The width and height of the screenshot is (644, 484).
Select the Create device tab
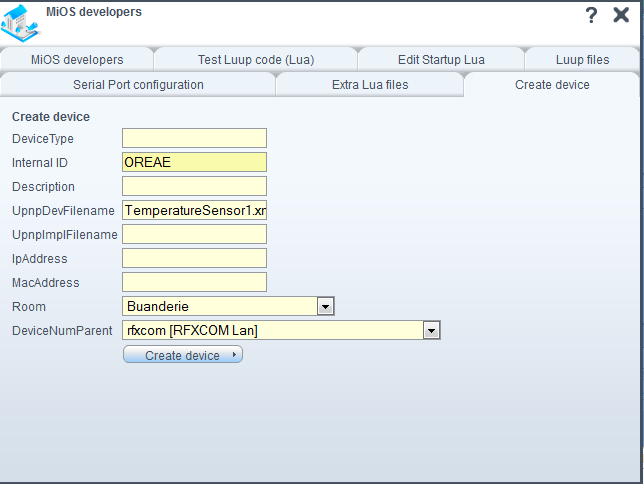pos(552,85)
